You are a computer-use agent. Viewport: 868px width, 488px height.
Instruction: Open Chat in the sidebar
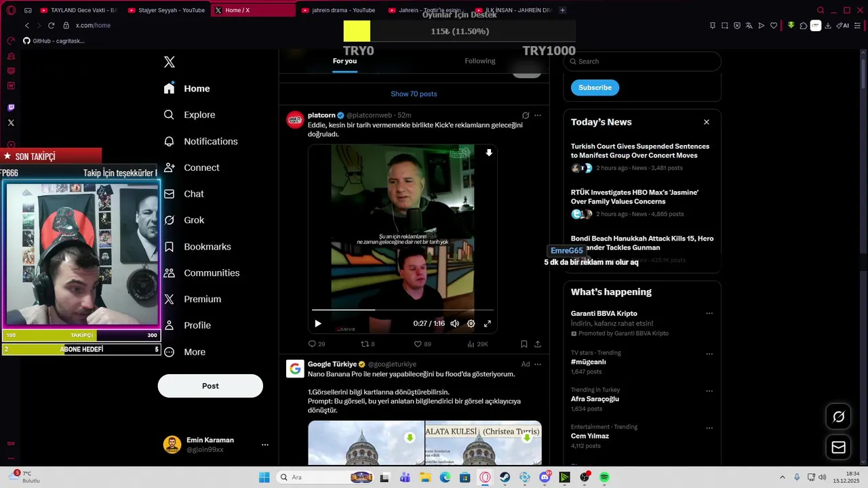pos(184,194)
